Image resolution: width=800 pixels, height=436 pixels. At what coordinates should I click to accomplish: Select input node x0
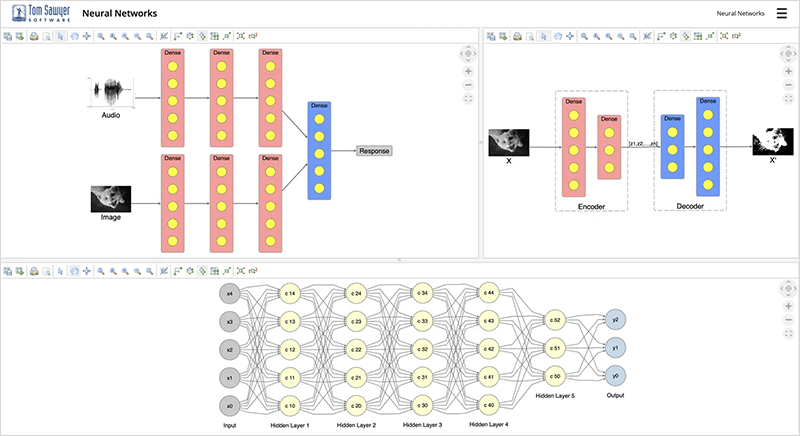[230, 406]
